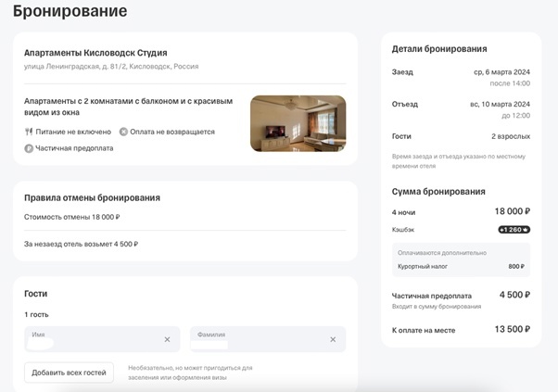This screenshot has width=558, height=392.
Task: Click Питание не включено label
Action: click(73, 132)
